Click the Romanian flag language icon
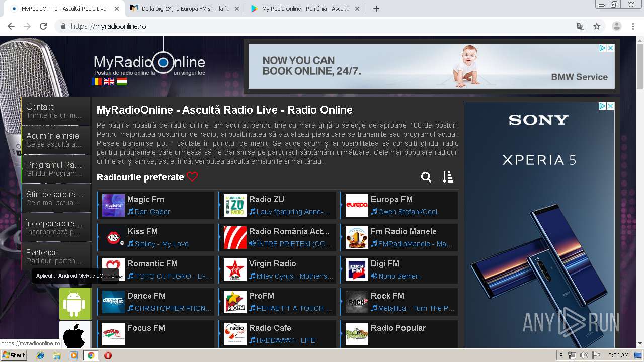 pos(97,81)
